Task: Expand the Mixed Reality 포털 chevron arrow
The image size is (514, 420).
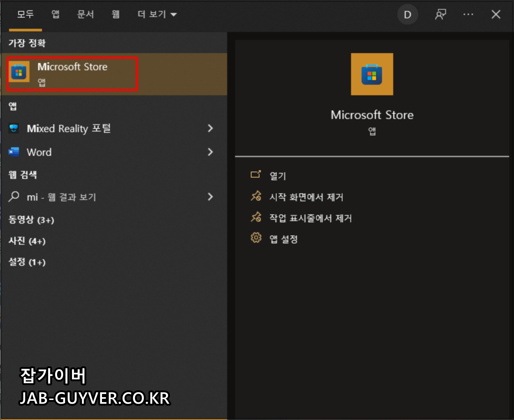Action: [210, 128]
